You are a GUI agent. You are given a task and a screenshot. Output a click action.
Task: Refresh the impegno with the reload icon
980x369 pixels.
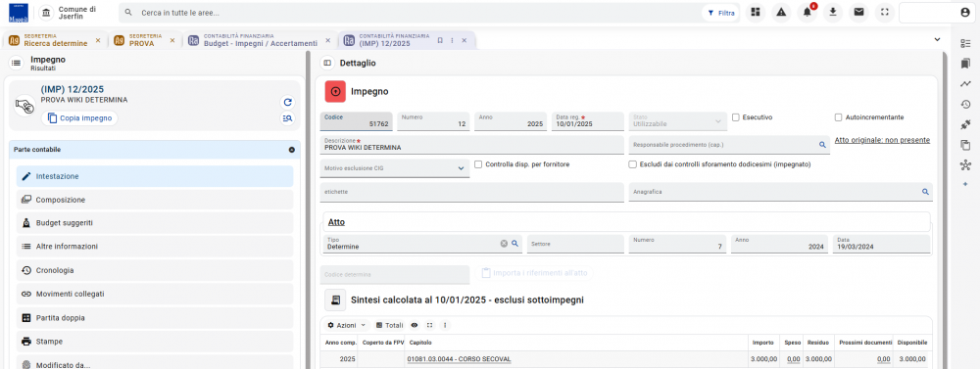(x=287, y=103)
